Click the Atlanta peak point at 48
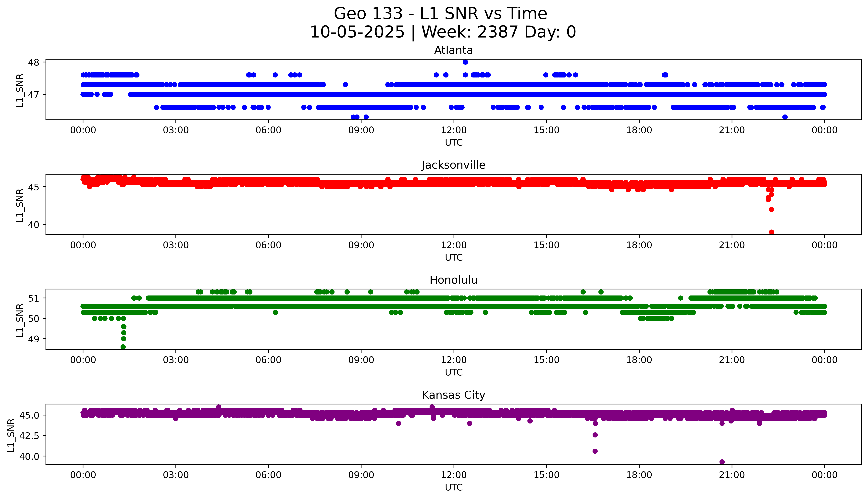Screen dimensions: 868x499 point(465,62)
